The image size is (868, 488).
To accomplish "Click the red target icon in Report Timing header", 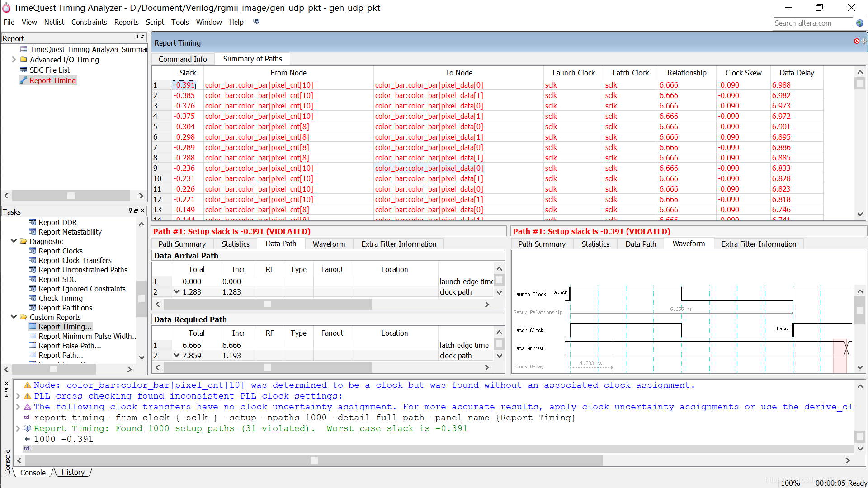I will [856, 41].
